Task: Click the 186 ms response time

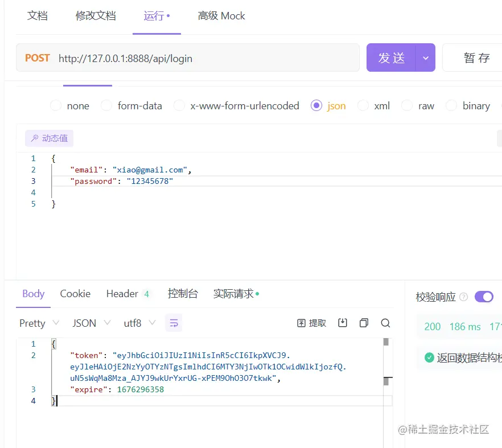Action: pyautogui.click(x=465, y=326)
